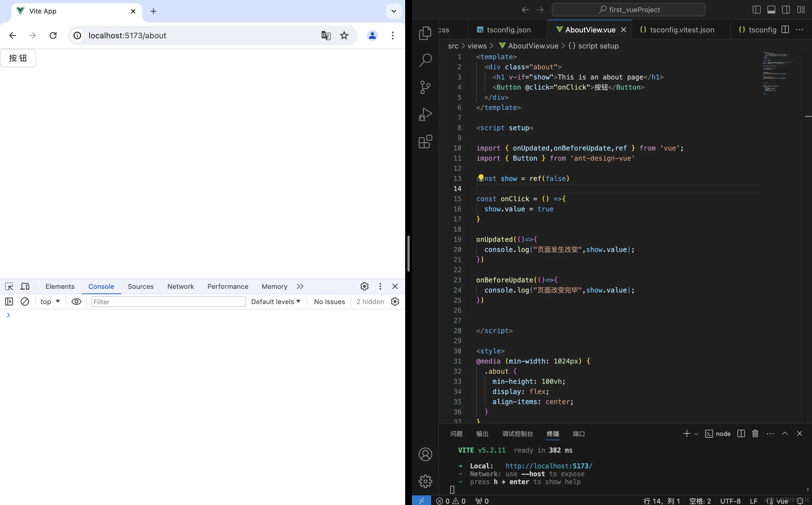Screen dimensions: 812x505
Task: Open the Run and Debug view
Action: 425,114
